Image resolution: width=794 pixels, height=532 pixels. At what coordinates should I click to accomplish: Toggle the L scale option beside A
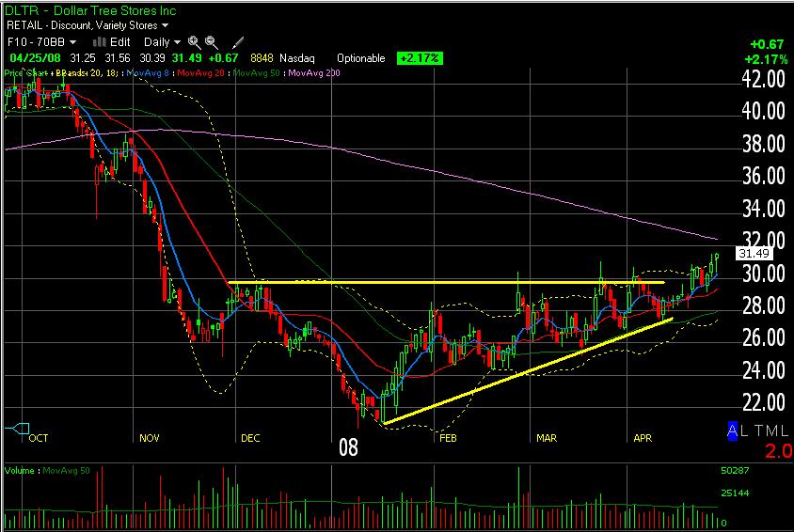[x=744, y=430]
